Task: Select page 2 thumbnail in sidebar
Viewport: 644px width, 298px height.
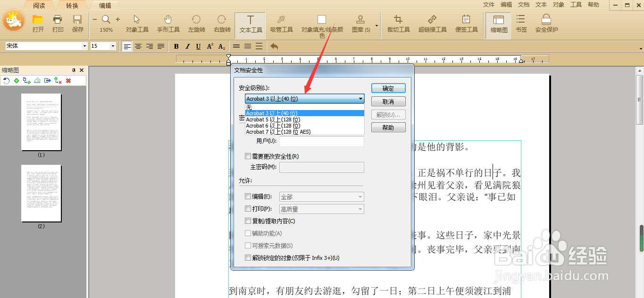Action: point(41,194)
